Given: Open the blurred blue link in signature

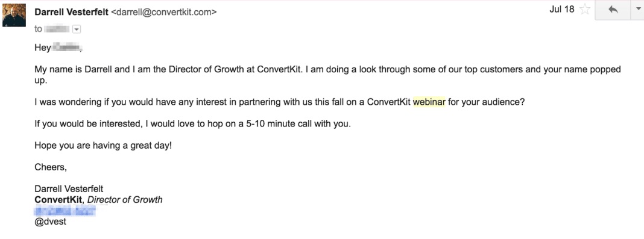Looking at the screenshot, I should tap(65, 211).
